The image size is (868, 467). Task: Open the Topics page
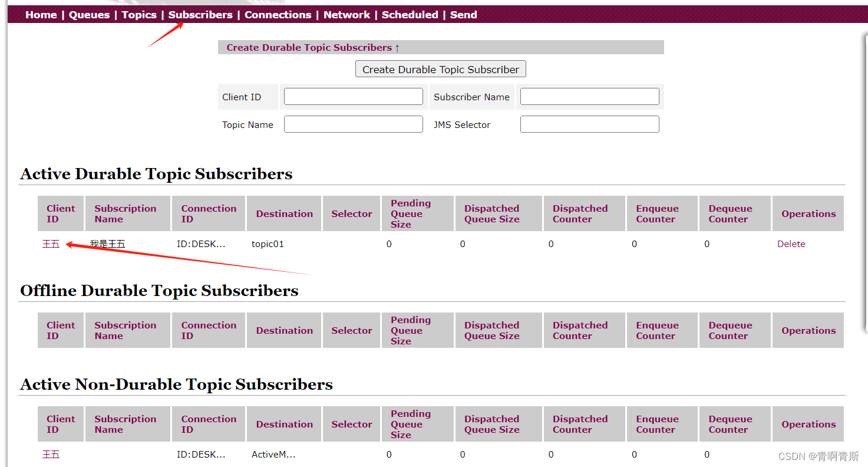[139, 15]
